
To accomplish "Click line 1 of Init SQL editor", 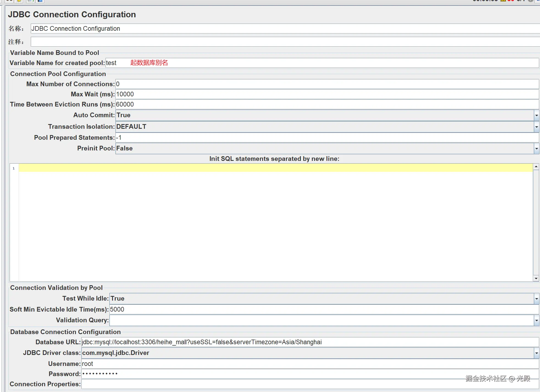I will [x=275, y=168].
